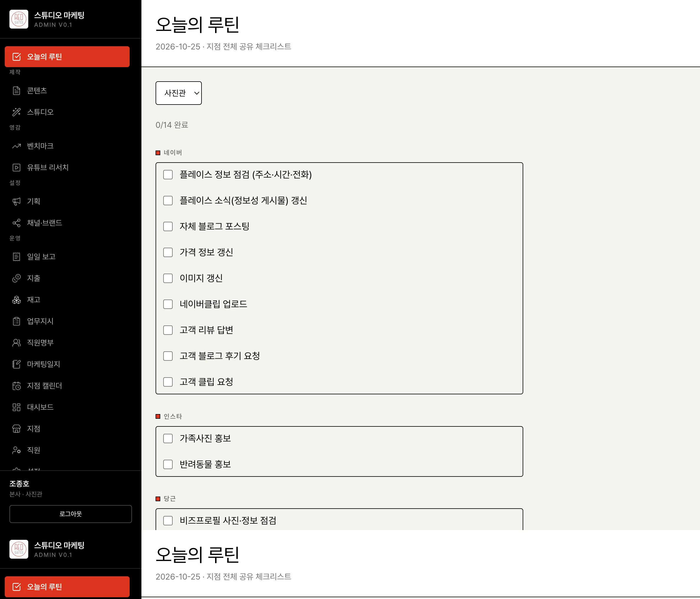
Task: Tick the 반려동물 홍보 checkbox
Action: click(x=168, y=464)
